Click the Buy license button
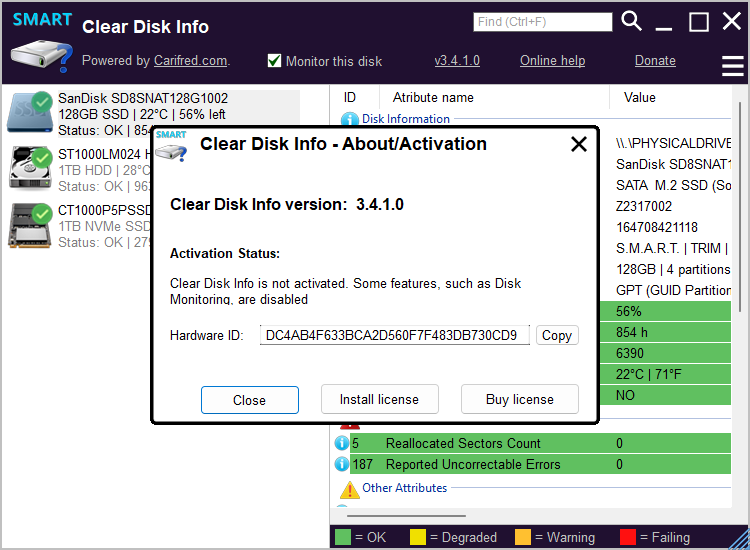Viewport: 750px width, 550px height. [x=519, y=399]
